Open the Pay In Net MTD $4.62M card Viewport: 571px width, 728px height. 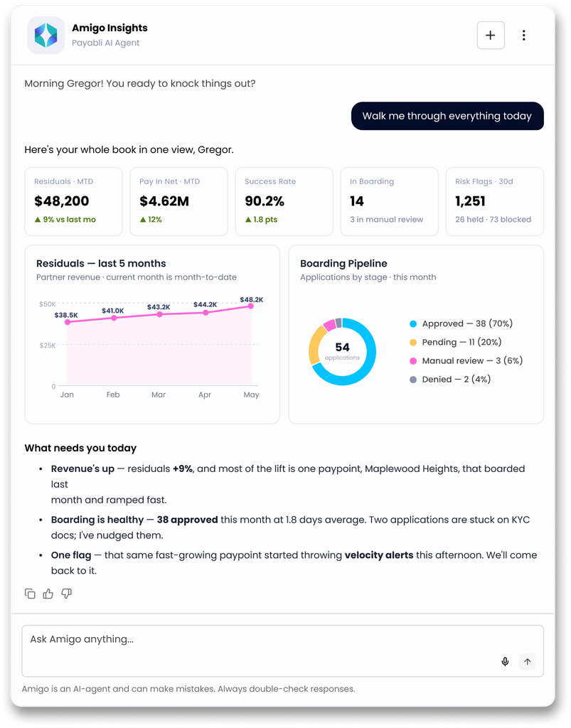point(178,201)
